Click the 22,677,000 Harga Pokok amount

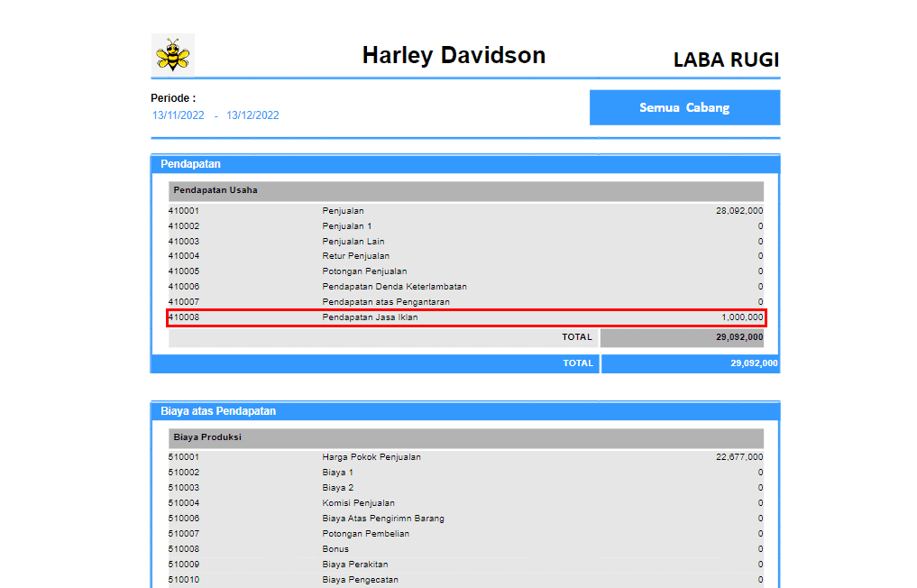739,457
